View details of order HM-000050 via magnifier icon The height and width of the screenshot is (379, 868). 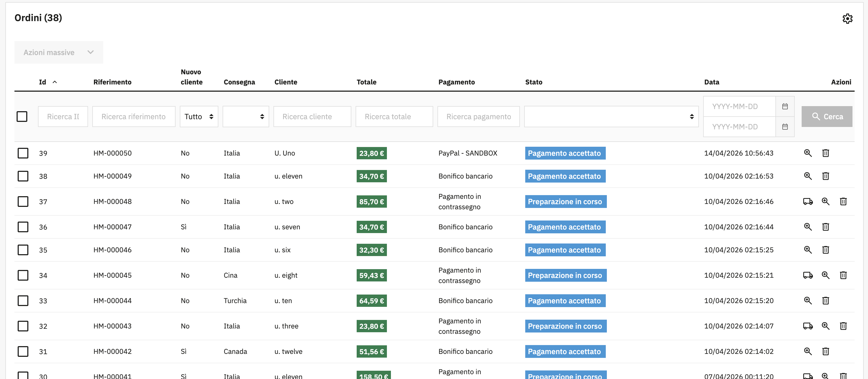(x=808, y=153)
